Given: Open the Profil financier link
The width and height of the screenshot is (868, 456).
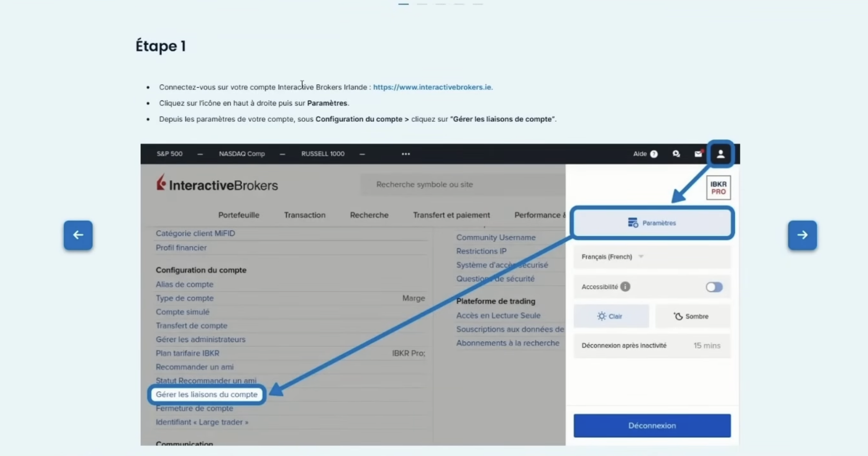Looking at the screenshot, I should coord(181,247).
